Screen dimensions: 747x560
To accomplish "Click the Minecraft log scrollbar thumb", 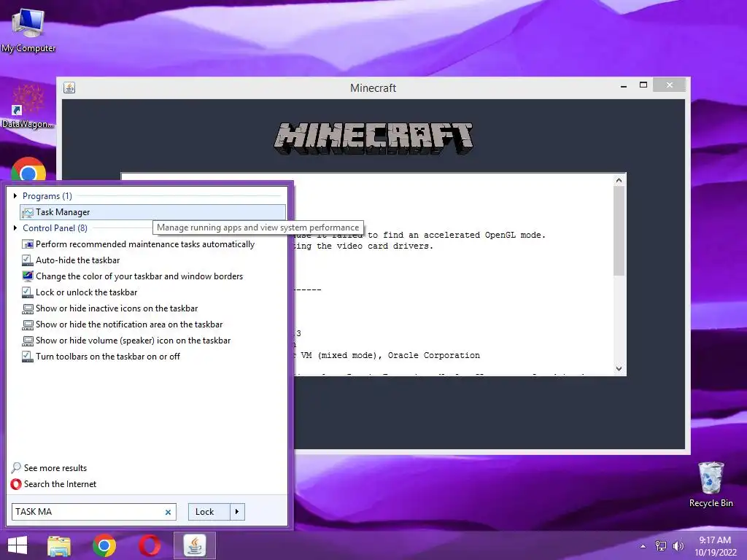I will (x=619, y=230).
